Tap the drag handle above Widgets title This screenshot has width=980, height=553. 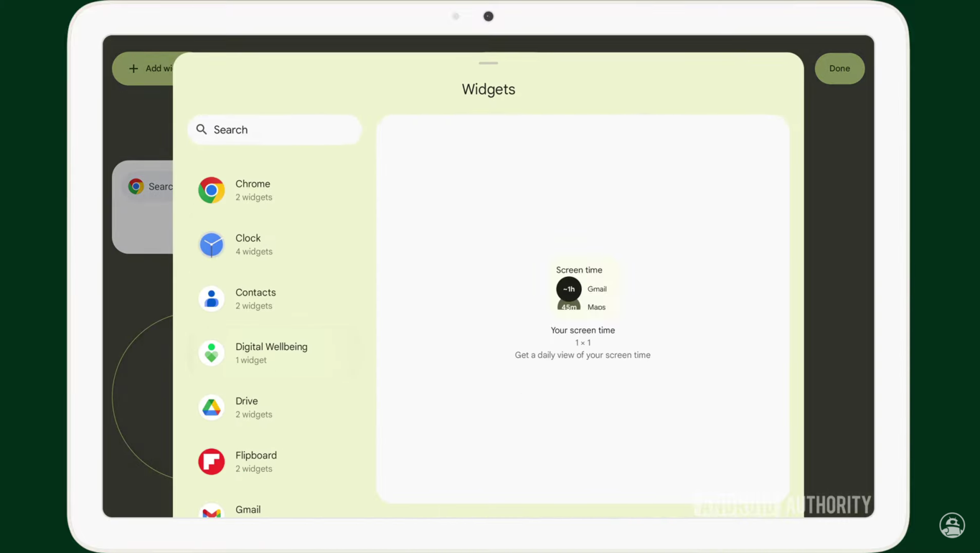(x=488, y=63)
